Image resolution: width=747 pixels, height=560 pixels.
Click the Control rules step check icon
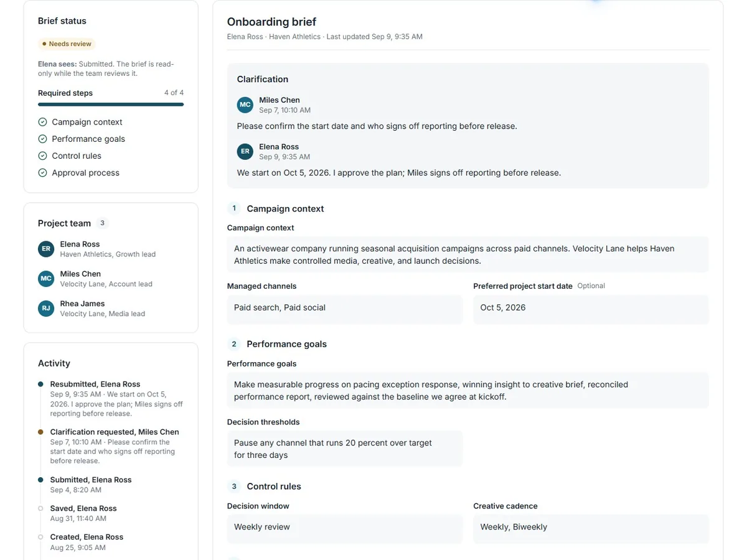coord(42,156)
